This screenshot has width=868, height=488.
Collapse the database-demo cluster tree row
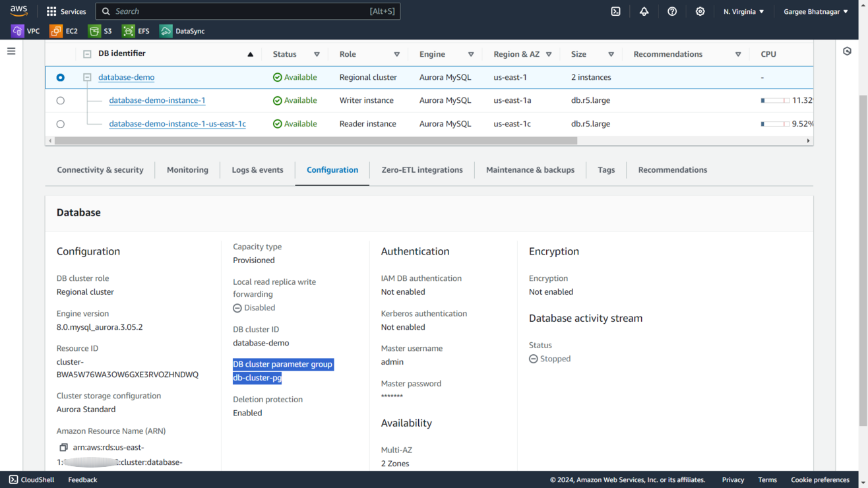point(87,78)
